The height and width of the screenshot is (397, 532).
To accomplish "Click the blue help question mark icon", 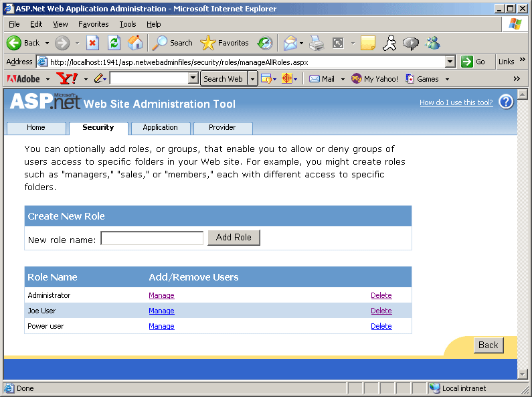I will pyautogui.click(x=506, y=102).
